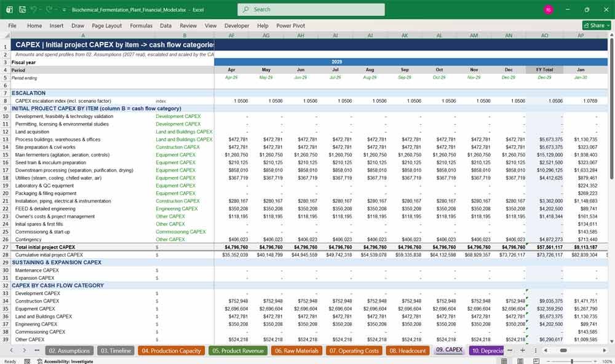The width and height of the screenshot is (615, 364).
Task: Switch to Normal view icon
Action: tap(504, 362)
